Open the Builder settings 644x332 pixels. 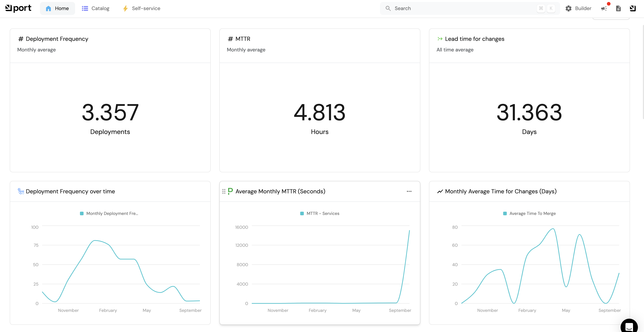pos(578,8)
